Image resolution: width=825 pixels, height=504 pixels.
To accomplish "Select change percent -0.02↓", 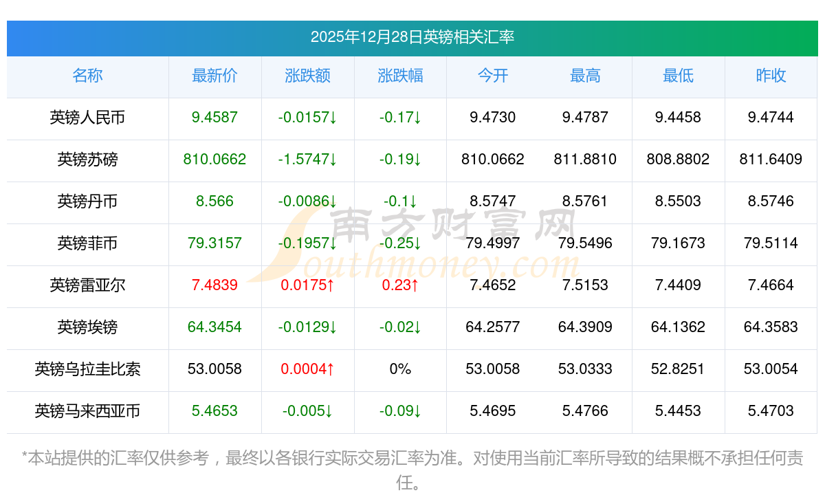I will 400,327.
